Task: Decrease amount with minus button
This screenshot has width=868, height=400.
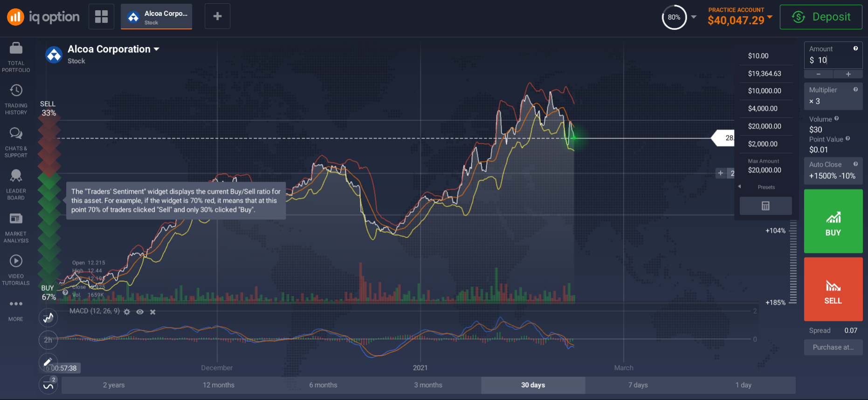Action: 819,74
